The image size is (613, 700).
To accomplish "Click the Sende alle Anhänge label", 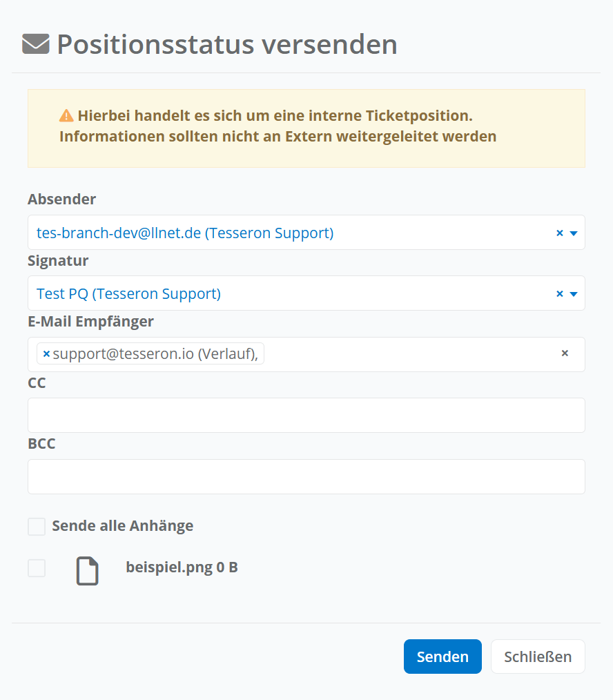I will pos(123,526).
